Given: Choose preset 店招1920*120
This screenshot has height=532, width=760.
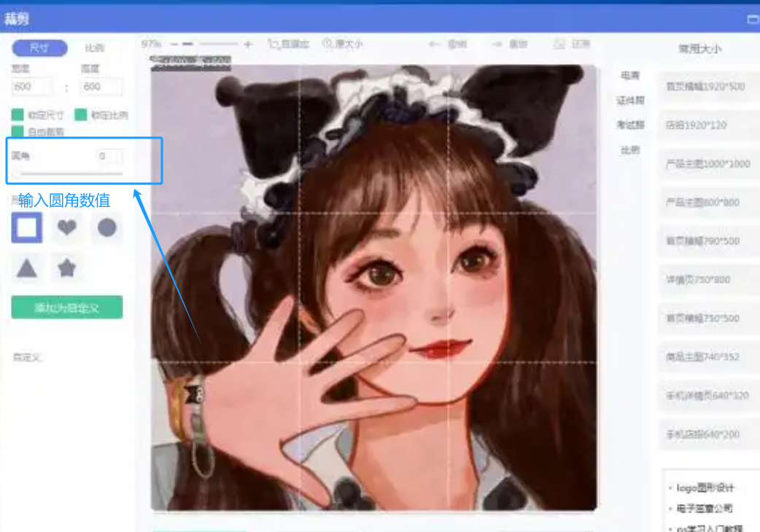Looking at the screenshot, I should coord(708,125).
